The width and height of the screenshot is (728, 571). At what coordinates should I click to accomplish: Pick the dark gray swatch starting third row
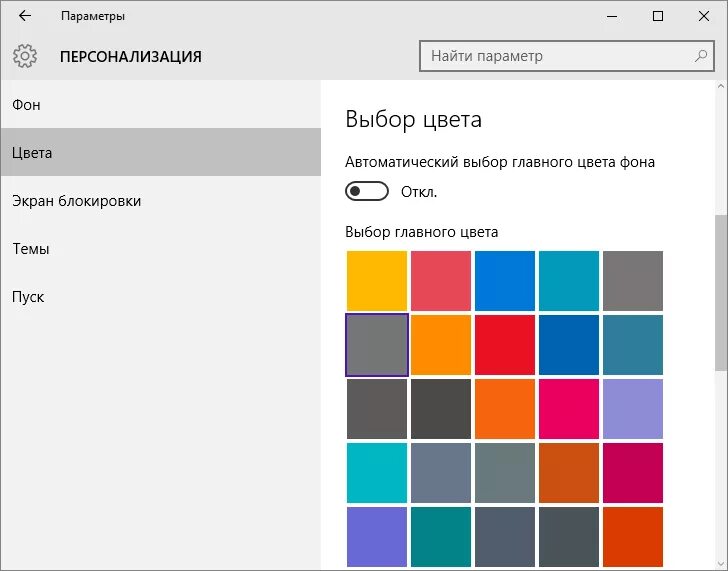[x=377, y=409]
